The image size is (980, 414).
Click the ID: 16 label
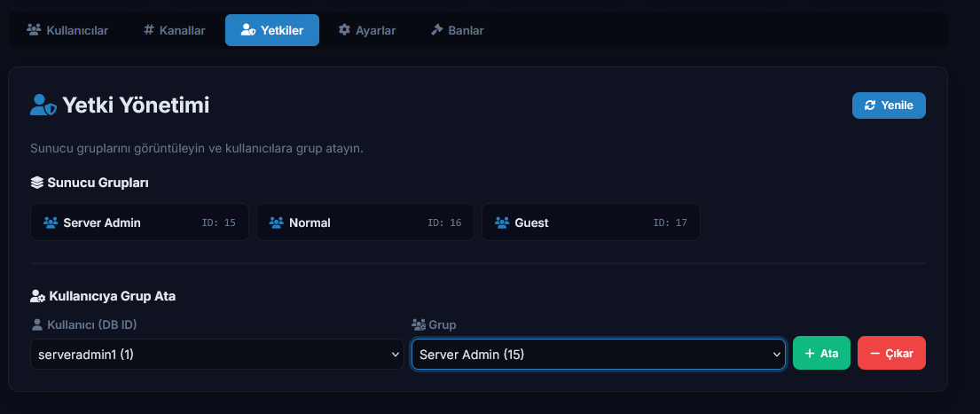[444, 223]
